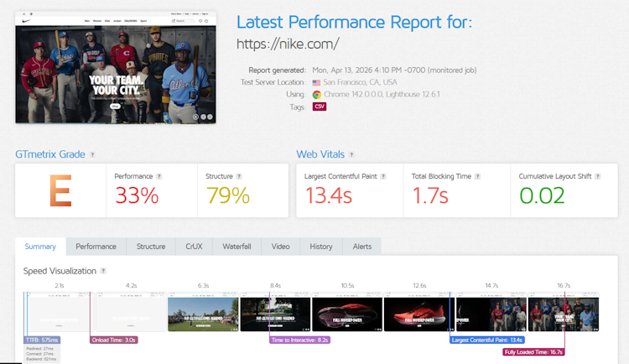Click the Chrome browser icon
Viewport: 629px width, 364px height.
(316, 95)
